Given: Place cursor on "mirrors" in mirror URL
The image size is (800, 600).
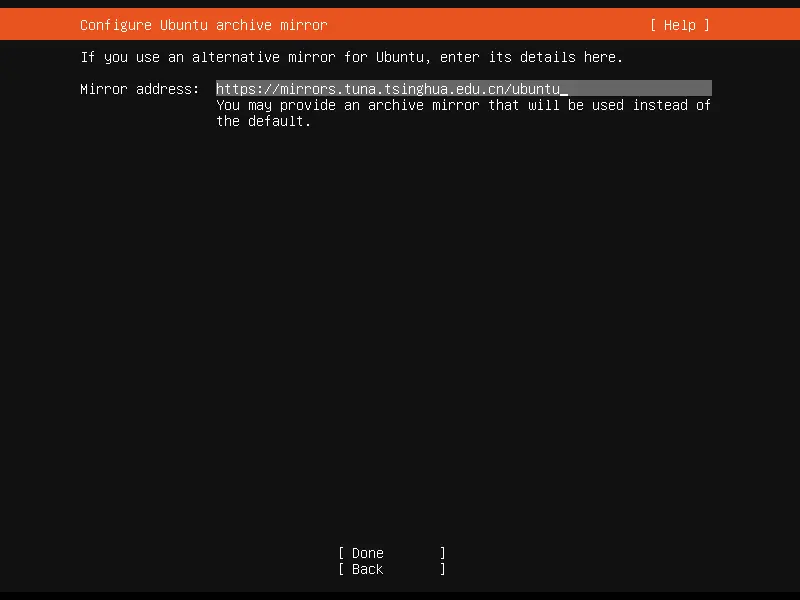Looking at the screenshot, I should 308,89.
